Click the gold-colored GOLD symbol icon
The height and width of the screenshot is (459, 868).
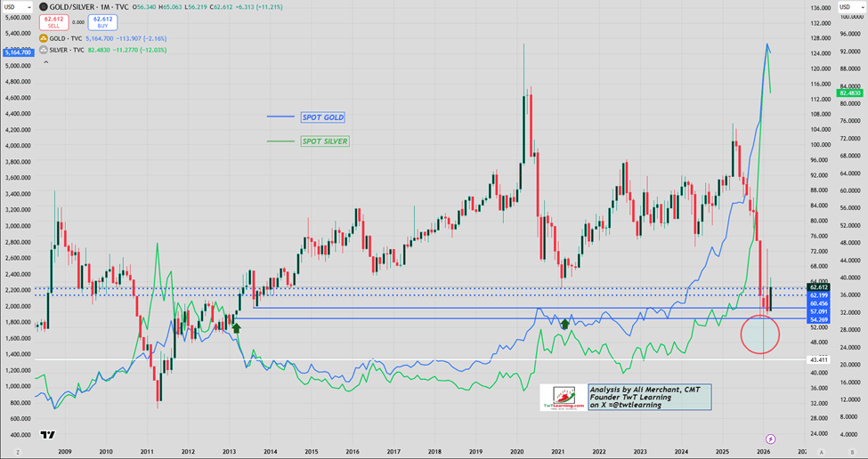click(44, 39)
